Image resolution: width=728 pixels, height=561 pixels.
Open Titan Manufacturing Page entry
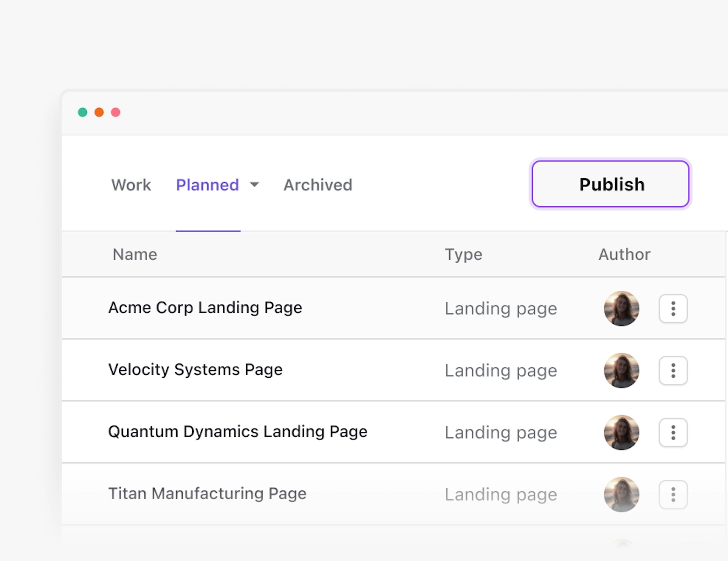[207, 493]
